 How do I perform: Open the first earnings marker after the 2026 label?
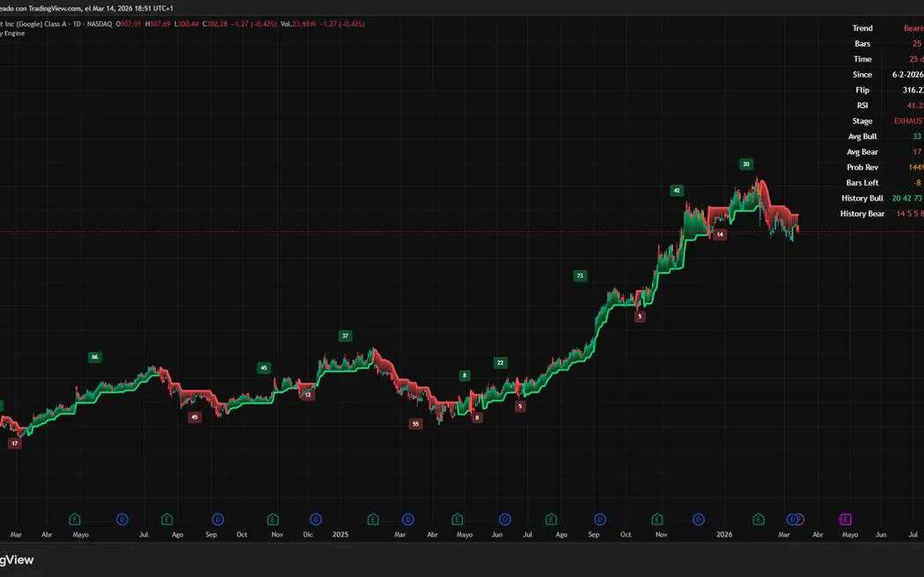[759, 519]
